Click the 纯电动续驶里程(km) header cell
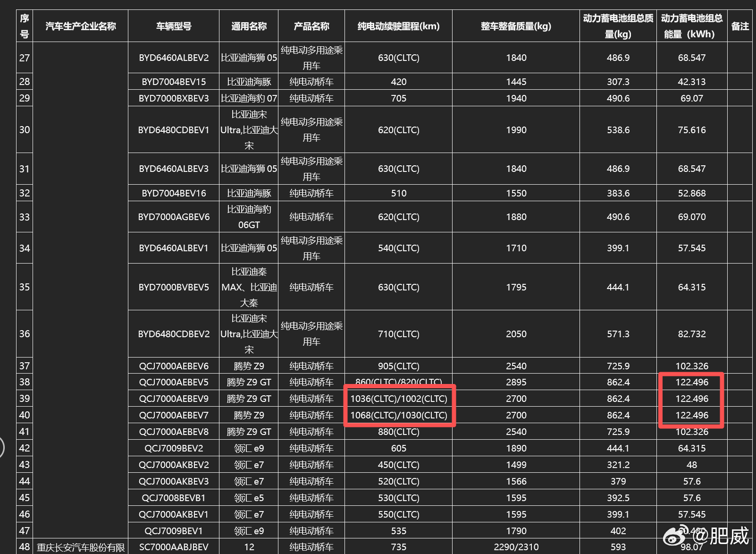 [399, 26]
